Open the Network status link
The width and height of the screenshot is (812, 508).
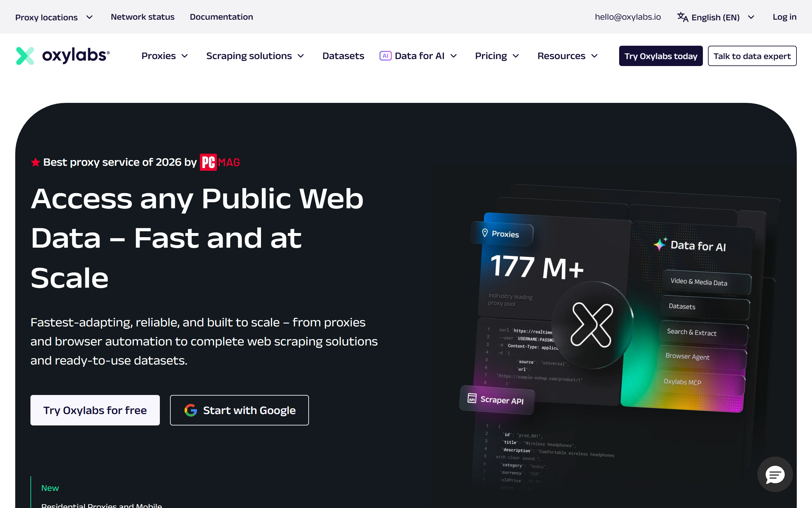coord(143,17)
